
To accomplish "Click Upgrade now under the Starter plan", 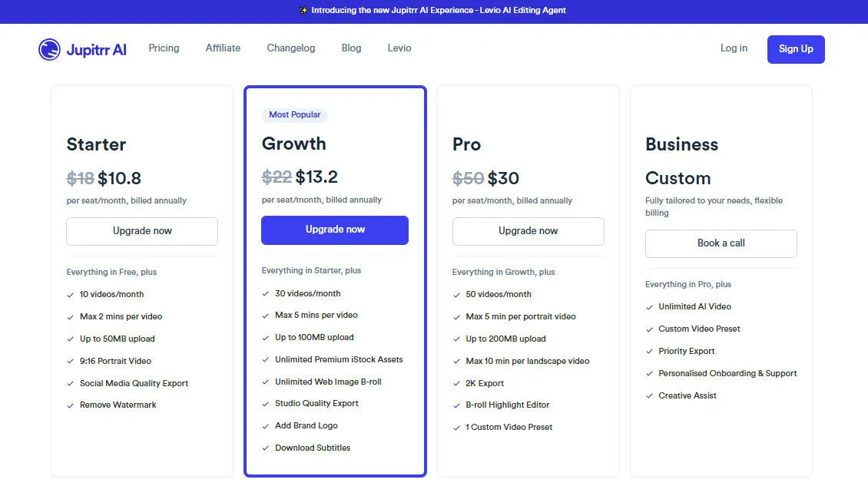I will pos(141,231).
